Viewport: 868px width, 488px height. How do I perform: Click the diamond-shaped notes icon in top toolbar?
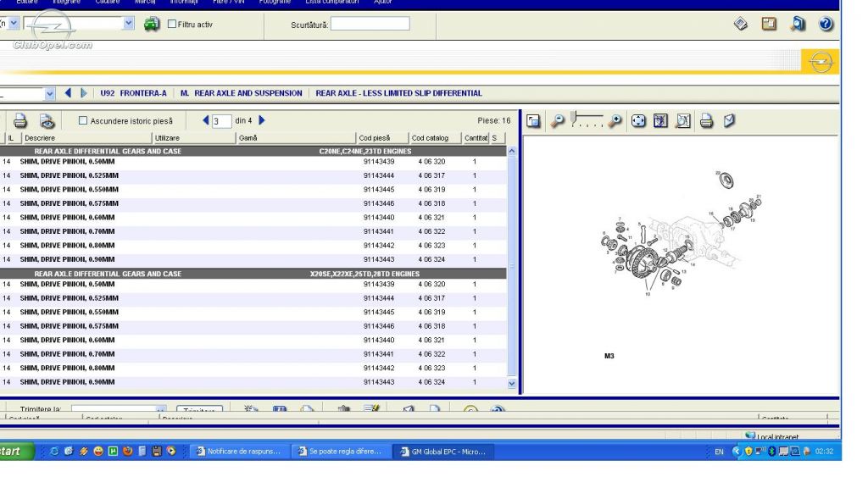[x=741, y=24]
